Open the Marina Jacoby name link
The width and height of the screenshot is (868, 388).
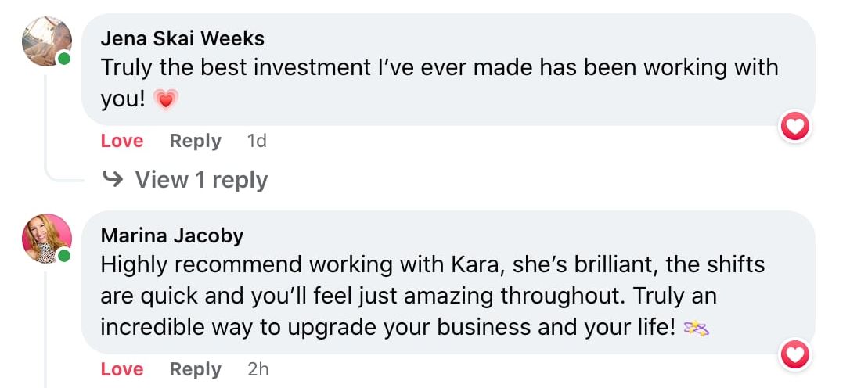(x=172, y=235)
